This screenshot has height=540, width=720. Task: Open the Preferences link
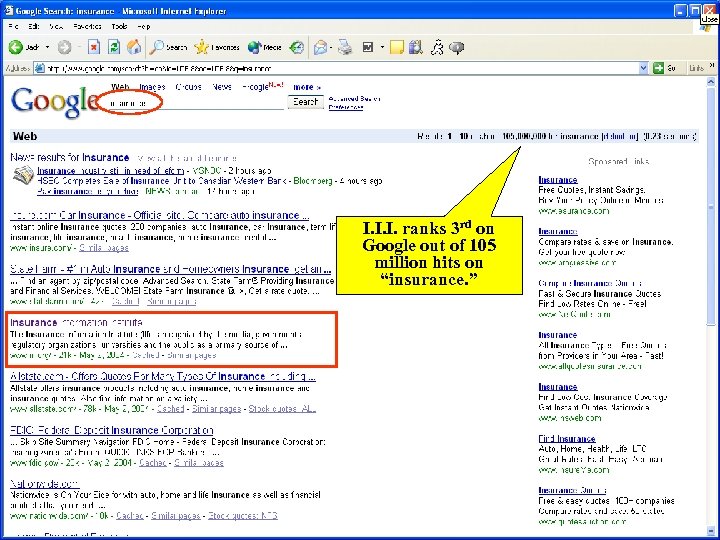coord(346,107)
